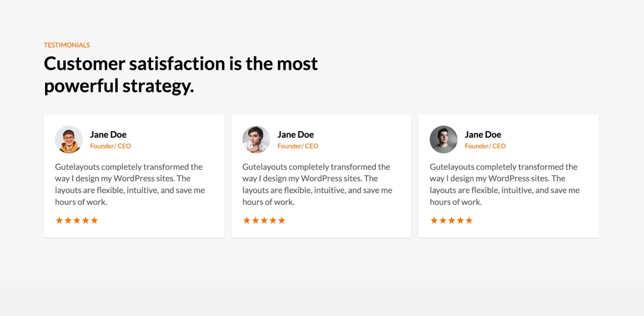
Task: Click Founder/ CEO title in the right card
Action: pos(485,146)
